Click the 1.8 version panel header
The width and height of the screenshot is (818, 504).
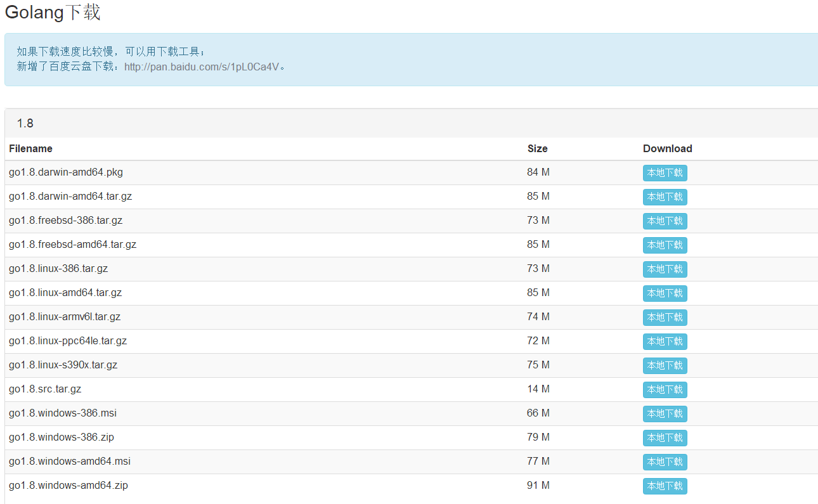pos(411,123)
